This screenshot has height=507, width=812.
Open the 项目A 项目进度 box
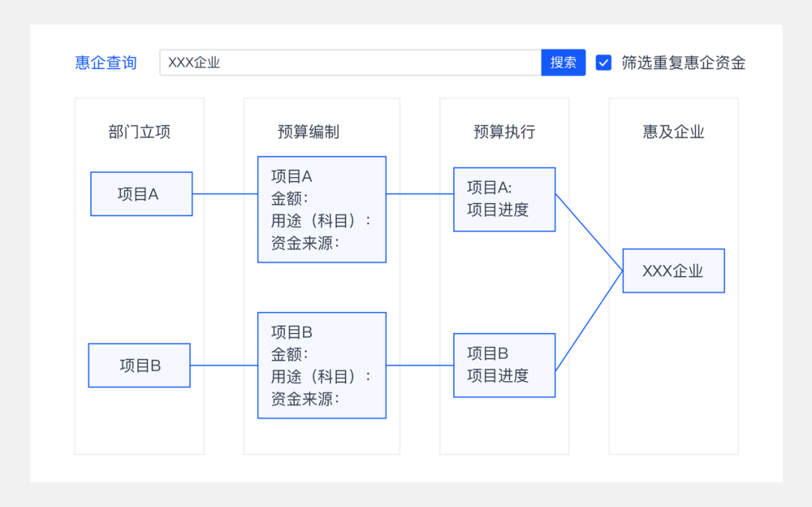coord(504,199)
